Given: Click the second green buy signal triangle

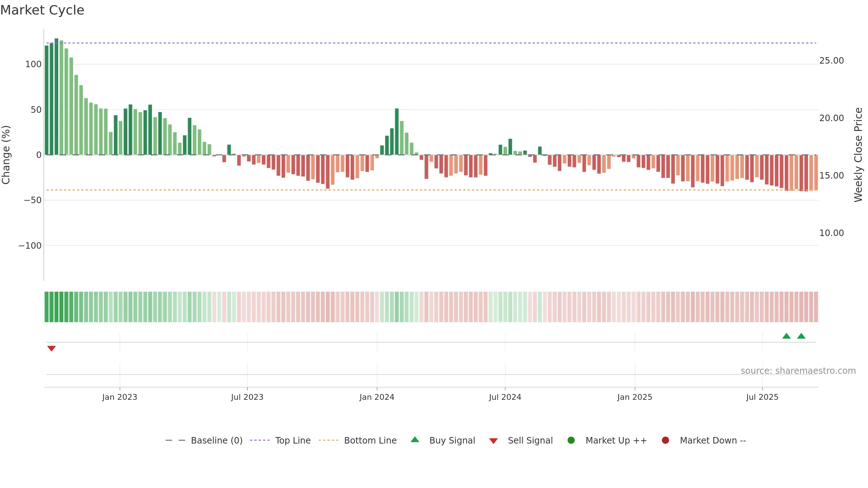Looking at the screenshot, I should pyautogui.click(x=801, y=336).
